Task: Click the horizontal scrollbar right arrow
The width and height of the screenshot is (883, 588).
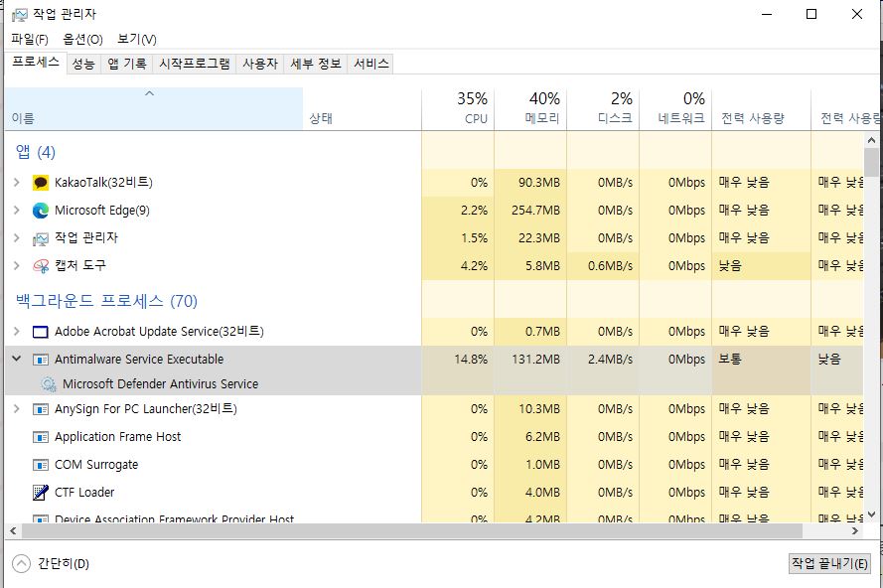Action: coord(855,530)
